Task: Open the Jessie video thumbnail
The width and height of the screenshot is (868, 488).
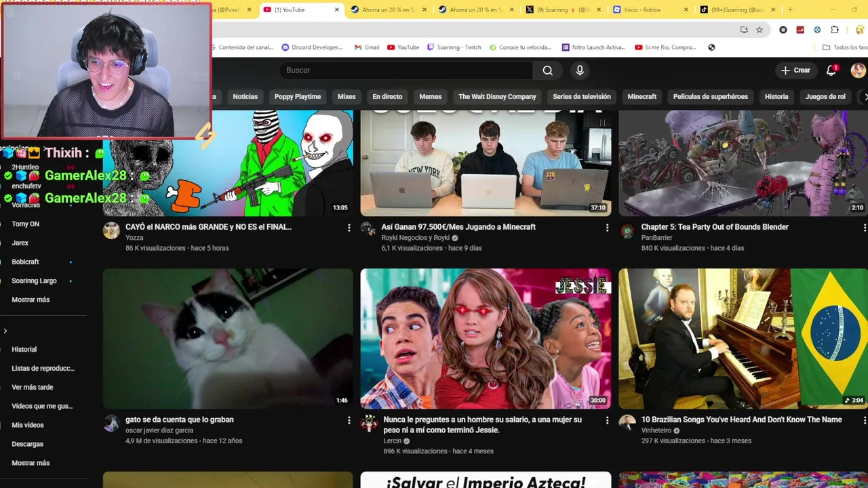Action: 486,338
